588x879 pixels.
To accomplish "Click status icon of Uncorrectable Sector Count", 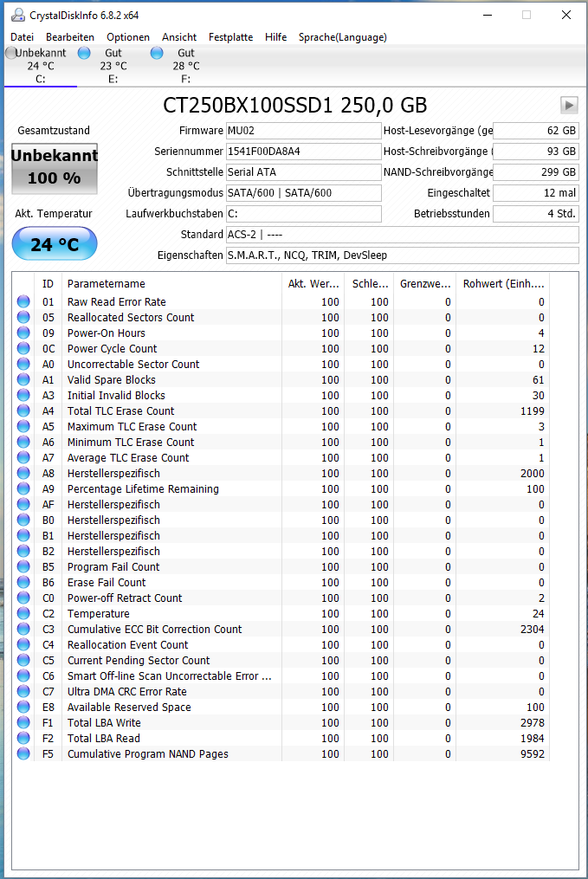I will coord(23,365).
